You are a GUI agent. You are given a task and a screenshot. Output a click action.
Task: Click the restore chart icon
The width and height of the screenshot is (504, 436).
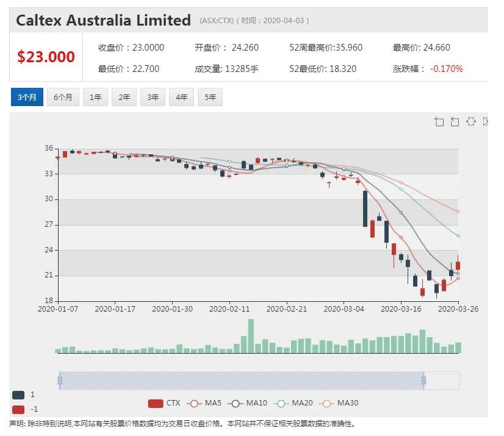(470, 121)
